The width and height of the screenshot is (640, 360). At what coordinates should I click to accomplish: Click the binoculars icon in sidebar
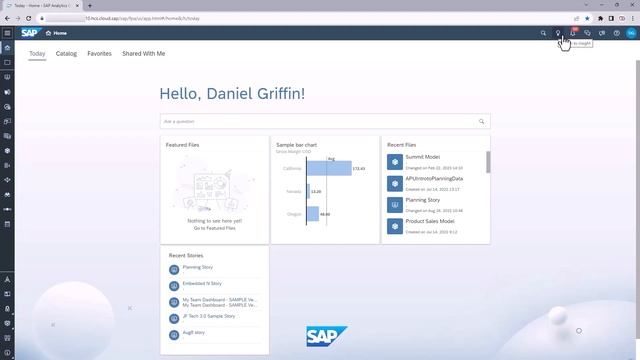(7, 195)
